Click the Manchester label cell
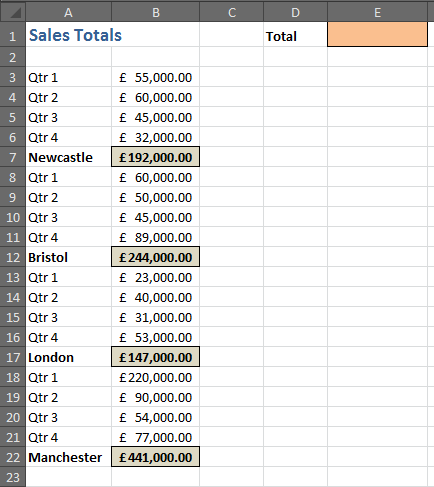 click(x=68, y=457)
